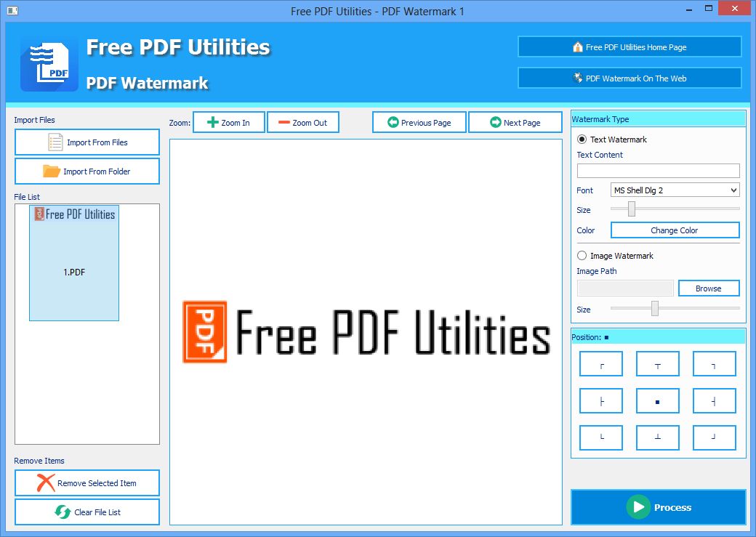
Task: Visit PDF Watermark On The Web
Action: [x=630, y=78]
